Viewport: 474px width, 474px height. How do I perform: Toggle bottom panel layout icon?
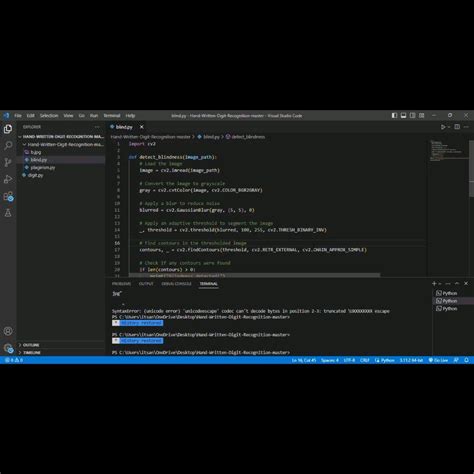403,116
